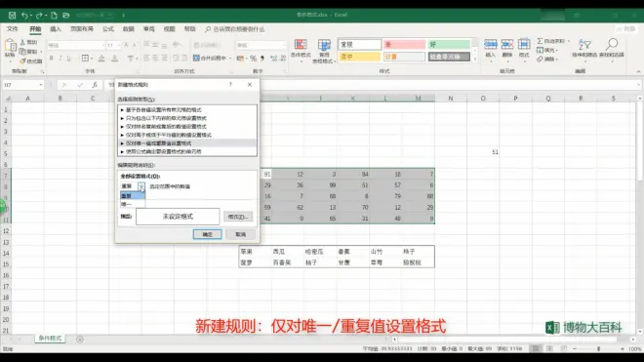Click the Fill (填充) icon in editing group

541,50
